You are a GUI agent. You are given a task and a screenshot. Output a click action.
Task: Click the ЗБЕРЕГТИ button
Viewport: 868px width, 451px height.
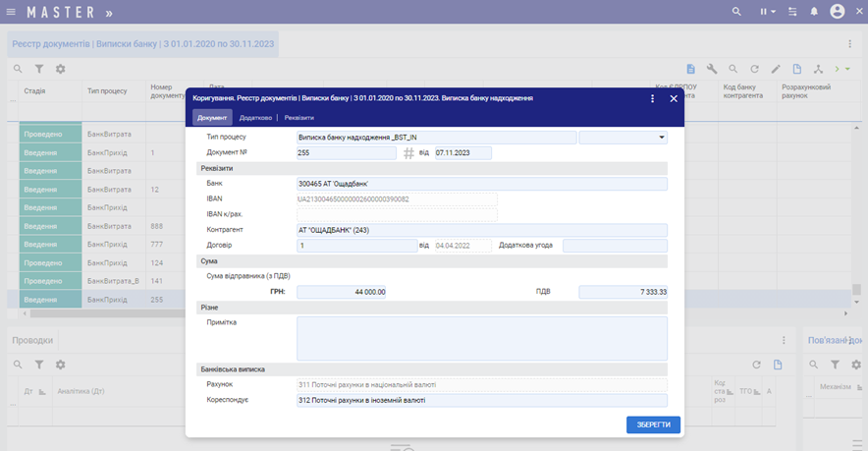pyautogui.click(x=653, y=424)
